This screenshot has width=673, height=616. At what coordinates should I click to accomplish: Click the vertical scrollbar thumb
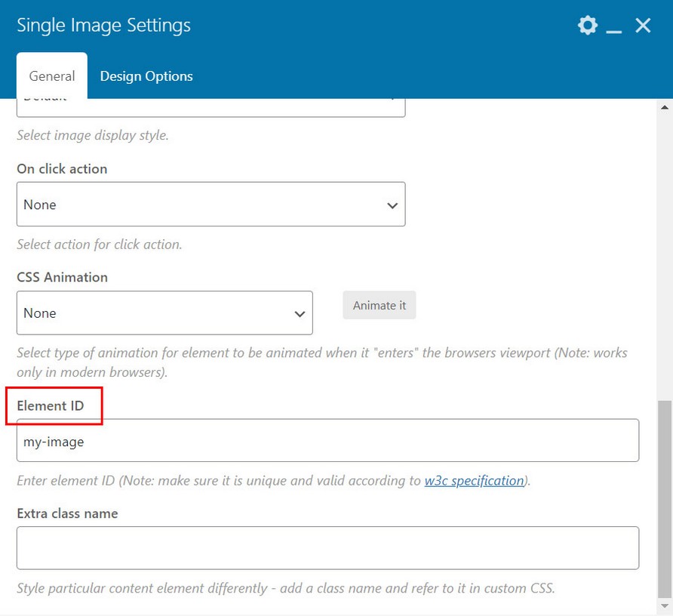665,498
